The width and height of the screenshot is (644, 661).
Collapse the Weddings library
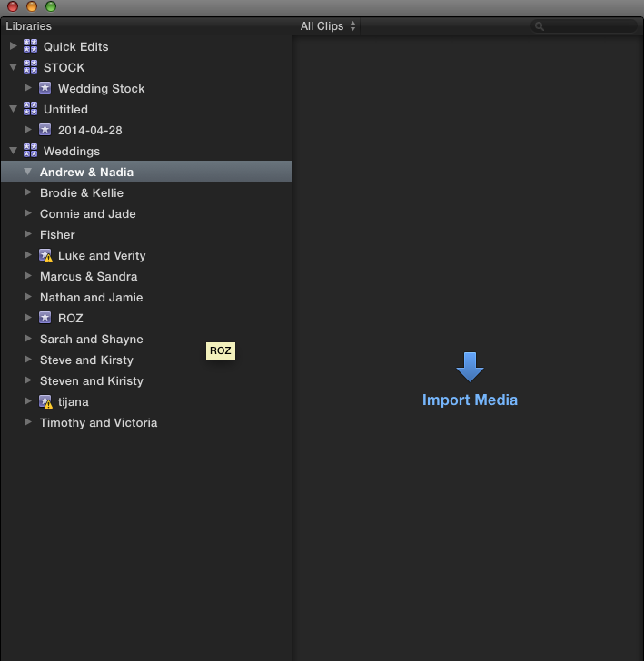pyautogui.click(x=13, y=151)
